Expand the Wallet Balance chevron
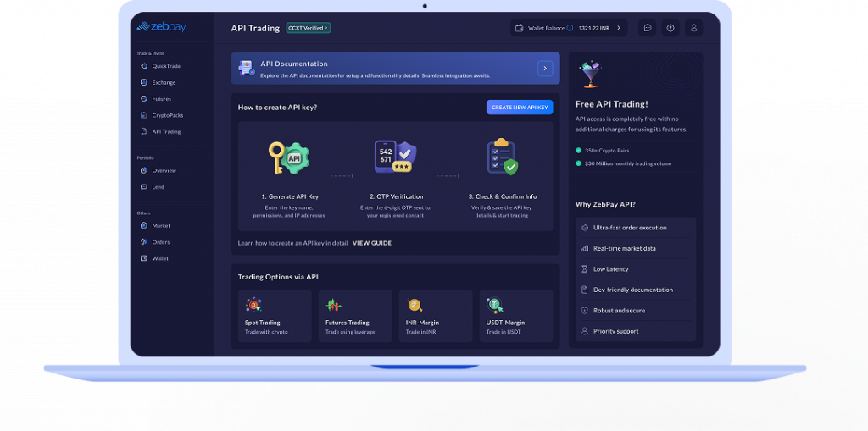This screenshot has height=431, width=868. (619, 28)
